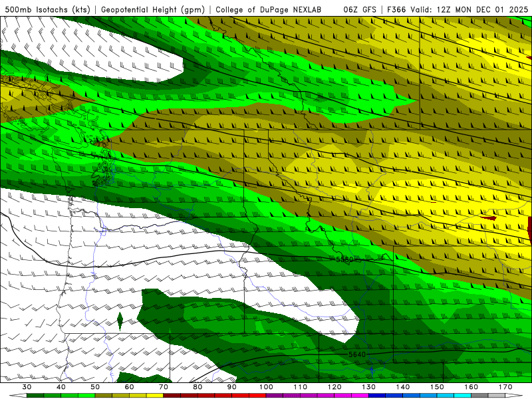Click the '170' legend scale value
Image resolution: width=532 pixels, height=399 pixels.
pyautogui.click(x=505, y=387)
